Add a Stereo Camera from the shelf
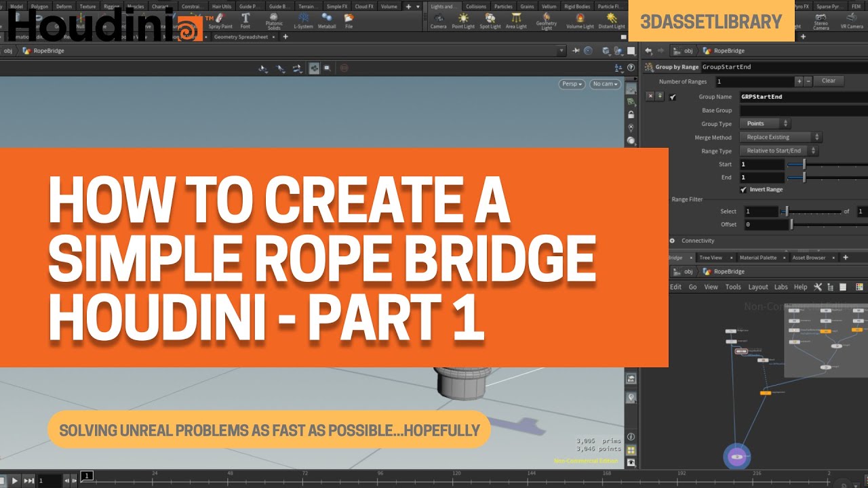868x488 pixels. (821, 21)
